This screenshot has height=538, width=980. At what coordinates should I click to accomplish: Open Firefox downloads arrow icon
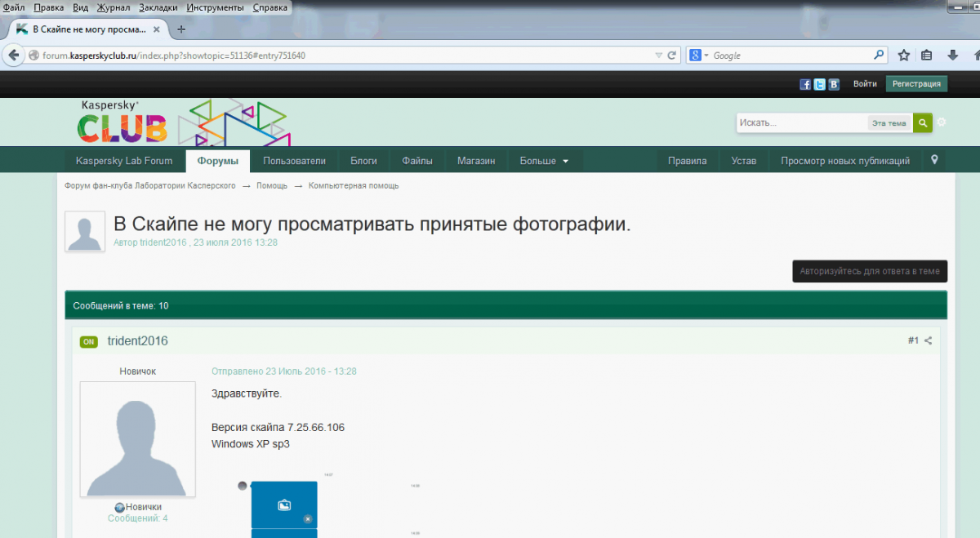(952, 56)
